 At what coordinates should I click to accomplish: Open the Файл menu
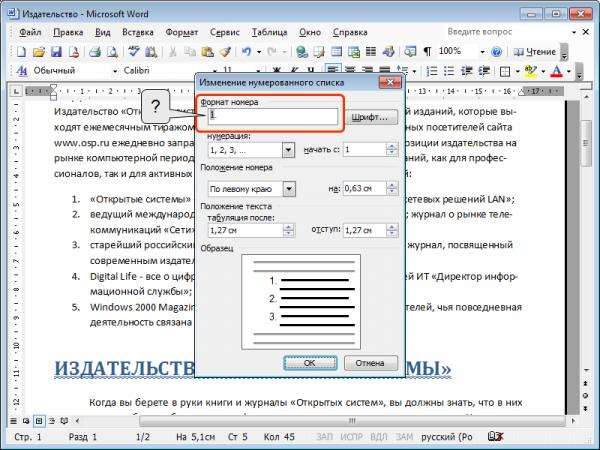[x=30, y=32]
